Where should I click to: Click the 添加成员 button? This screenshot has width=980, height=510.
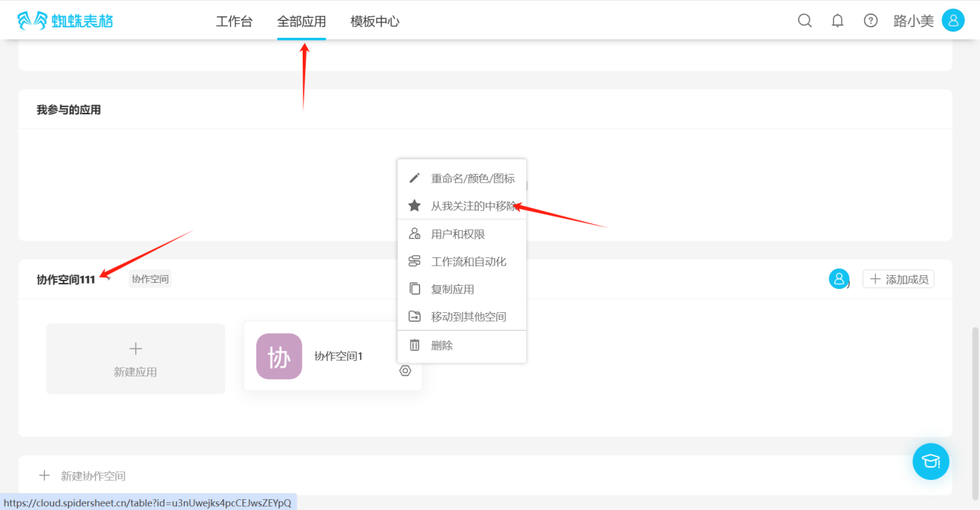click(x=898, y=279)
